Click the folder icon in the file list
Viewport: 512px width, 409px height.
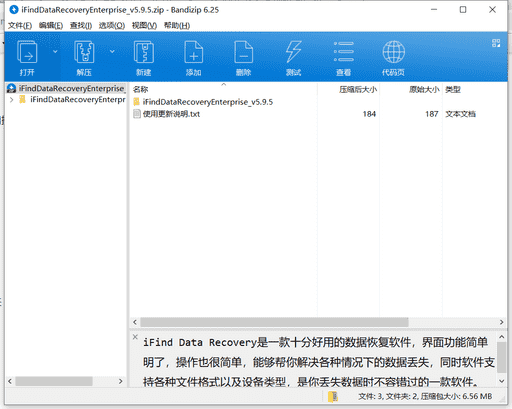click(x=137, y=102)
